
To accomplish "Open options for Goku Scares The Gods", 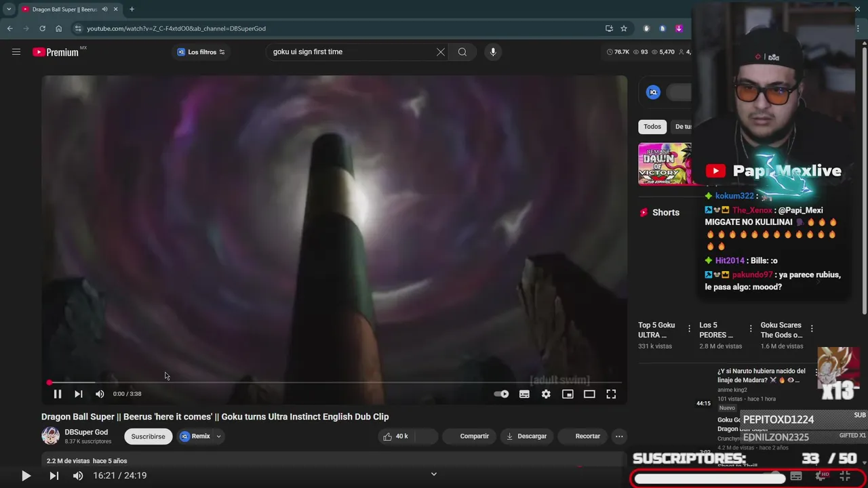I will tap(812, 329).
